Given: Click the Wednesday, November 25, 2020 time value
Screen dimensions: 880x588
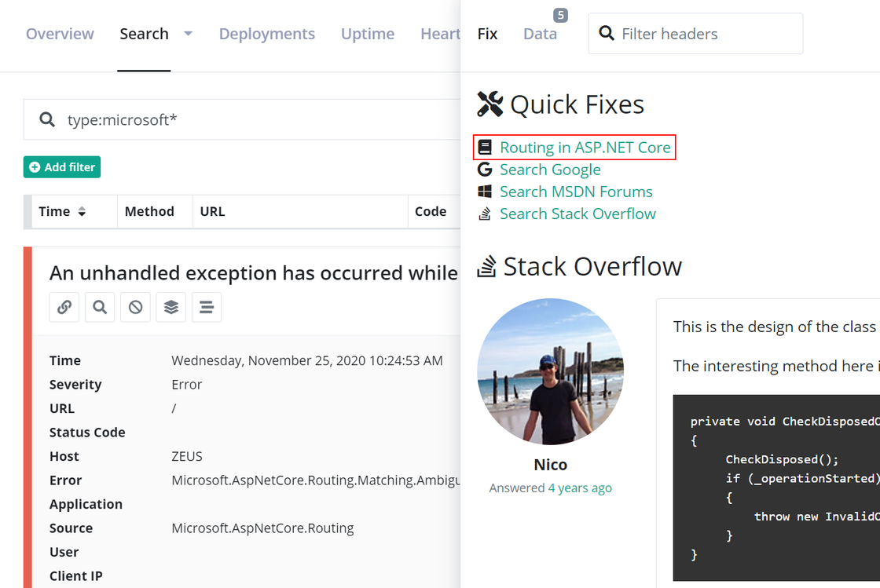Looking at the screenshot, I should pos(307,360).
